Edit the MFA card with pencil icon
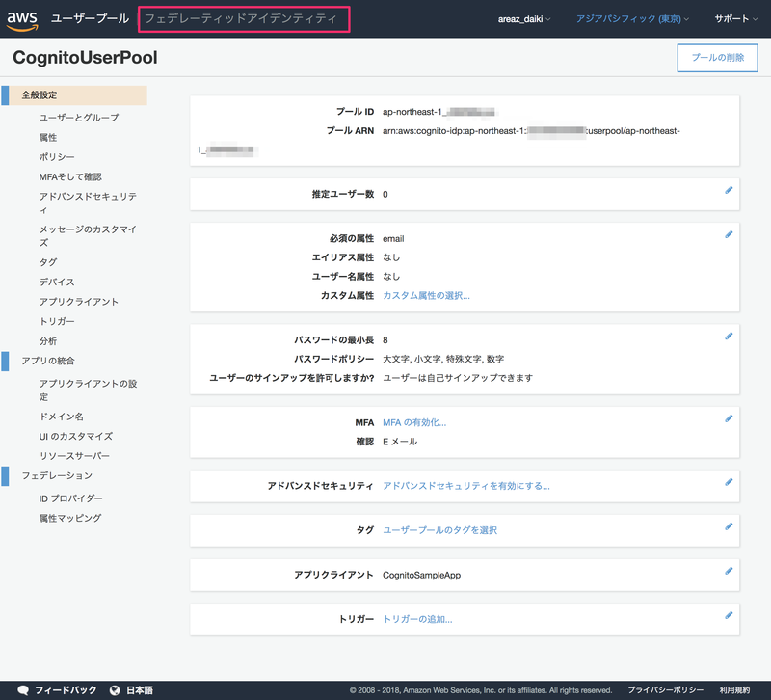This screenshot has height=700, width=771. [729, 419]
